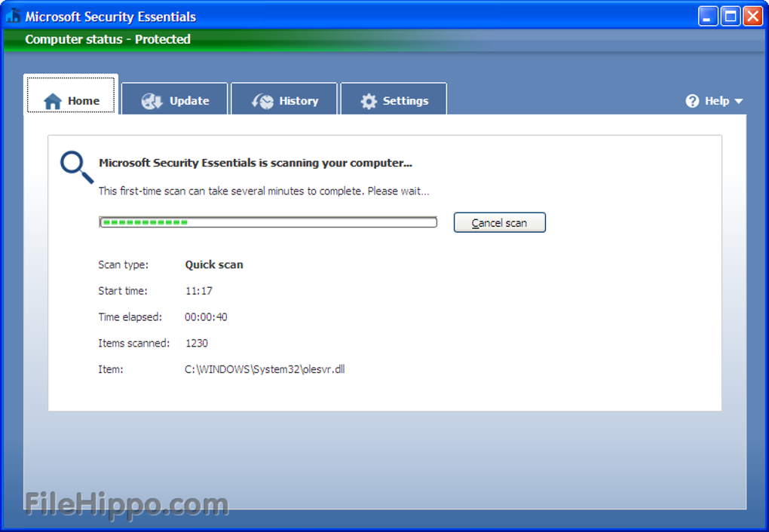Click the house icon on Home tab
Screen dimensions: 769x532
click(x=53, y=102)
